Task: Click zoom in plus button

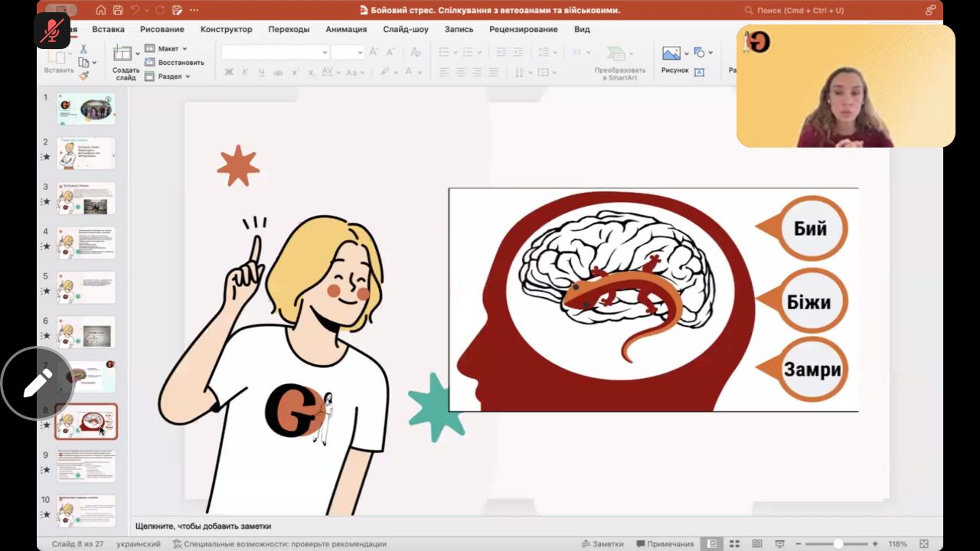Action: pyautogui.click(x=875, y=544)
